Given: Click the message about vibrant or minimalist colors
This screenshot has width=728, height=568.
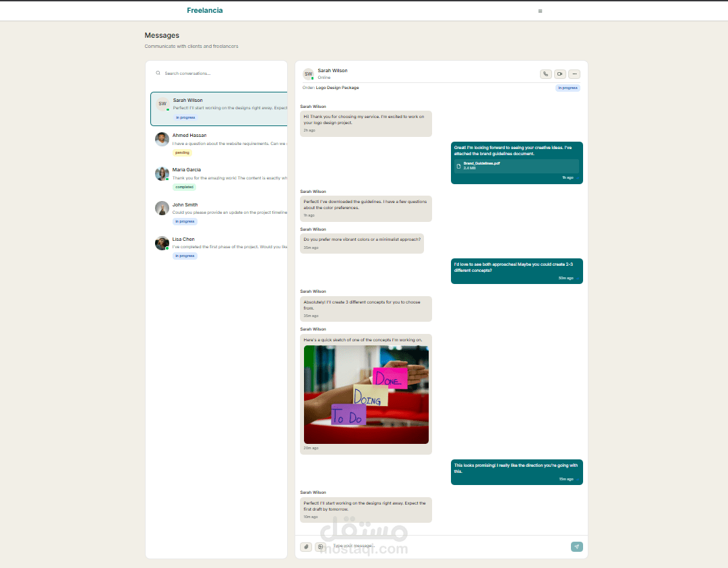Looking at the screenshot, I should pos(362,243).
